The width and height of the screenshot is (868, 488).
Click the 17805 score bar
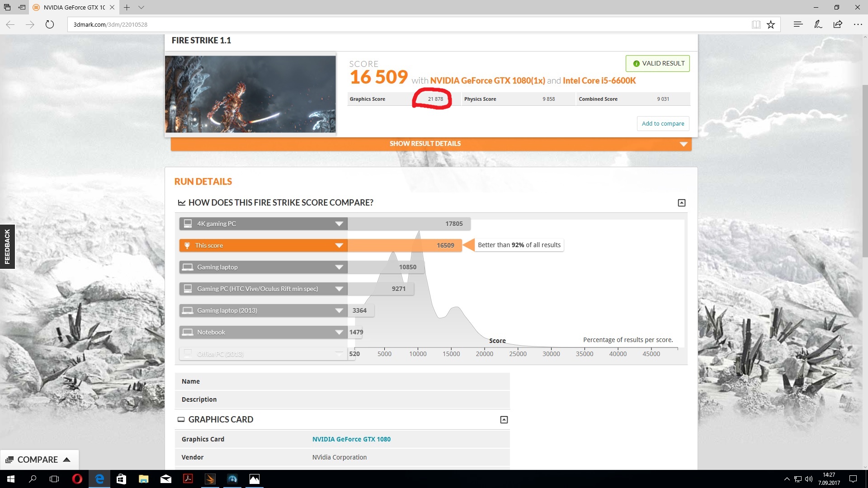point(409,224)
